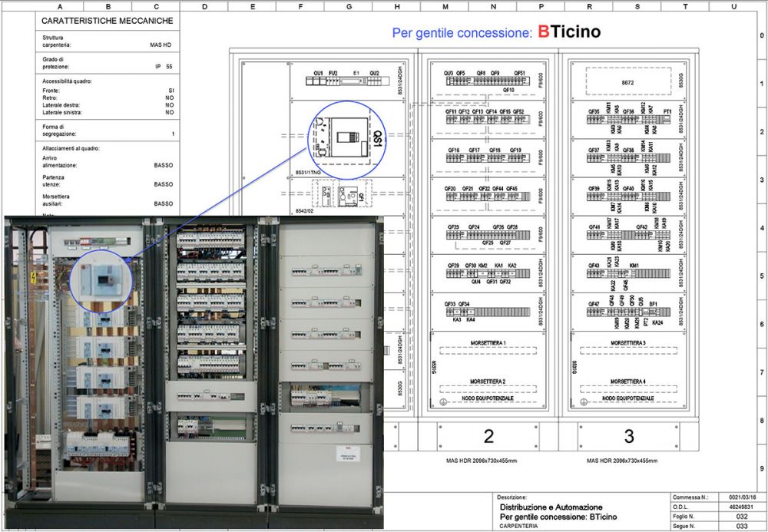Click the "NO" value next to Laterale sinistra

(x=170, y=113)
